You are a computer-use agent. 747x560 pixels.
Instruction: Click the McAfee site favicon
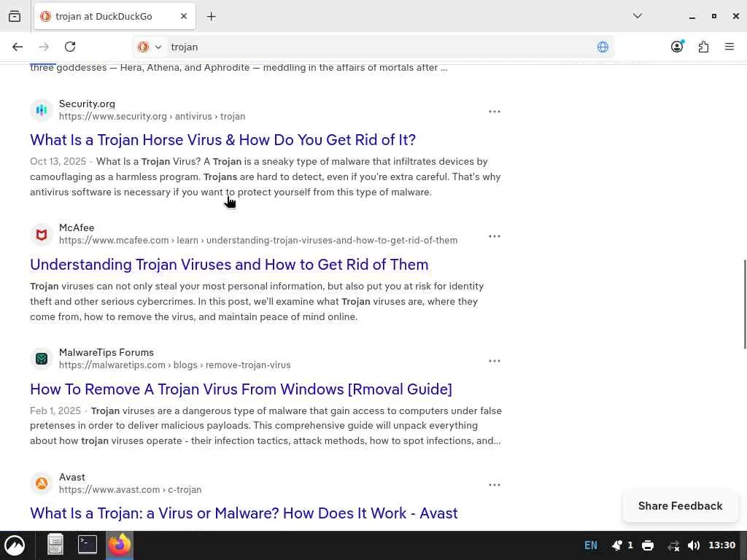(x=42, y=235)
